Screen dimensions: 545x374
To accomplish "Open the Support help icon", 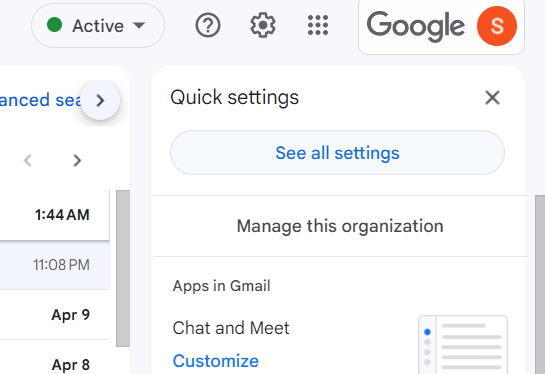I will pyautogui.click(x=208, y=25).
